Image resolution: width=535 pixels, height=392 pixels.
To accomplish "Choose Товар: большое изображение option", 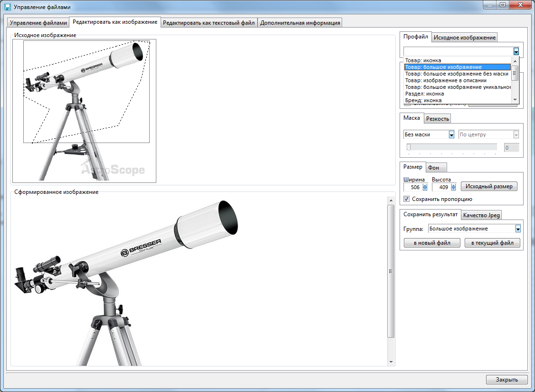I will 457,67.
